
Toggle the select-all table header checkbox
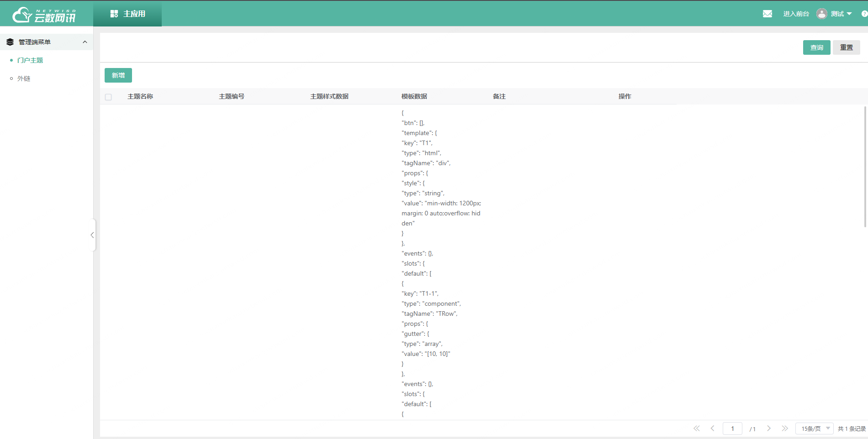click(108, 97)
